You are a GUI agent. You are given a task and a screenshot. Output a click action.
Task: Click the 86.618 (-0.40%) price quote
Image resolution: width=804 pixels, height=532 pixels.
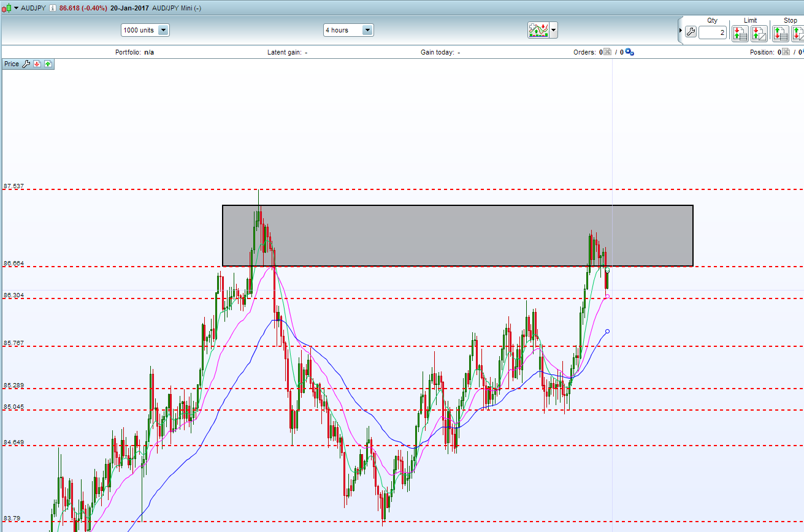(83, 8)
